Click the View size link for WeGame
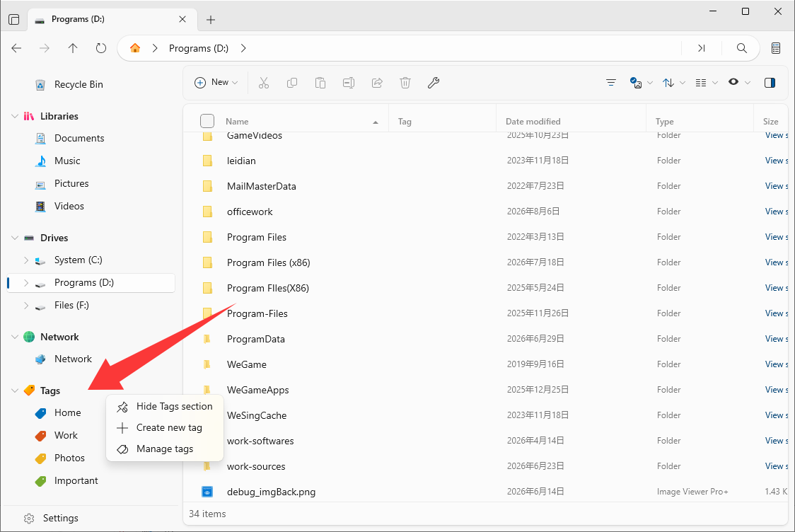Image resolution: width=795 pixels, height=532 pixels. [776, 364]
